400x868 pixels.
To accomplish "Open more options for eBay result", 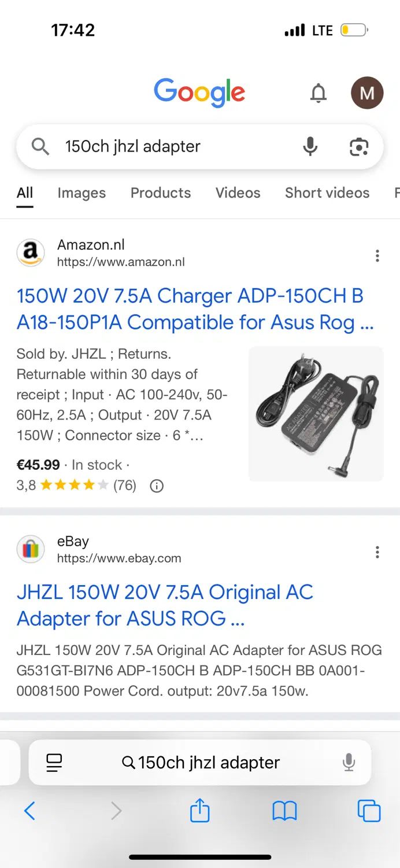I will 377,552.
